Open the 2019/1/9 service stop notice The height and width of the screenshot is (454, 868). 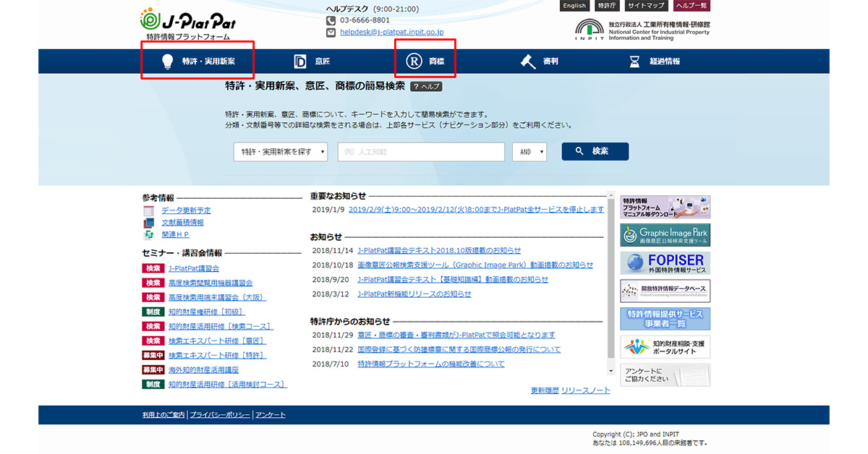[x=476, y=210]
